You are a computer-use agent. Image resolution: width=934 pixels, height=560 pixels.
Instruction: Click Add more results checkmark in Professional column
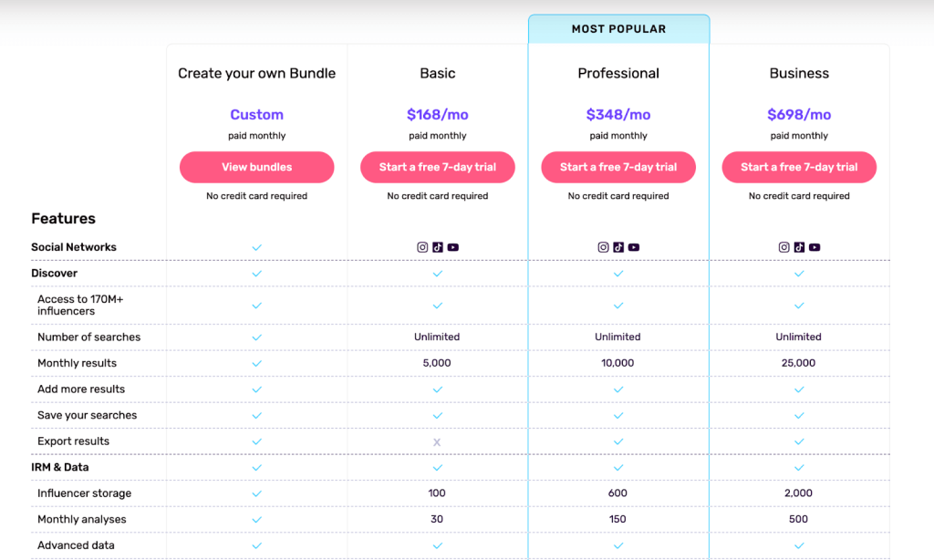pyautogui.click(x=618, y=389)
